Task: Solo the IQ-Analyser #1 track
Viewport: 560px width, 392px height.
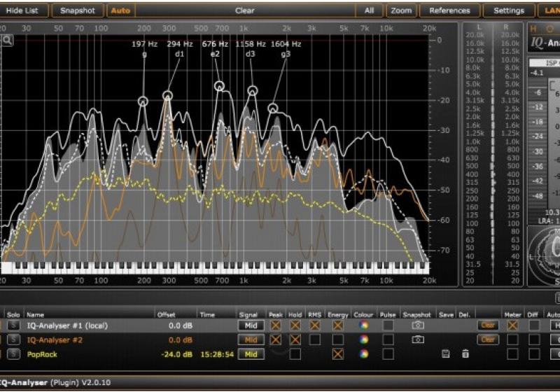Action: point(13,325)
